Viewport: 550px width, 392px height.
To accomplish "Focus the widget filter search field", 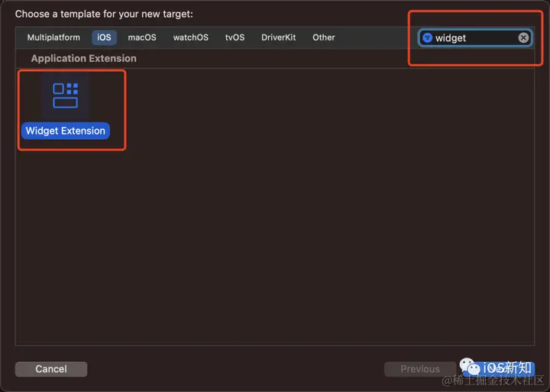I will click(475, 37).
